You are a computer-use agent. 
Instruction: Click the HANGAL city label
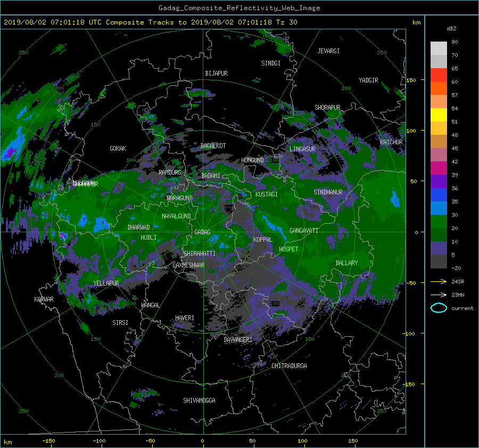[151, 305]
